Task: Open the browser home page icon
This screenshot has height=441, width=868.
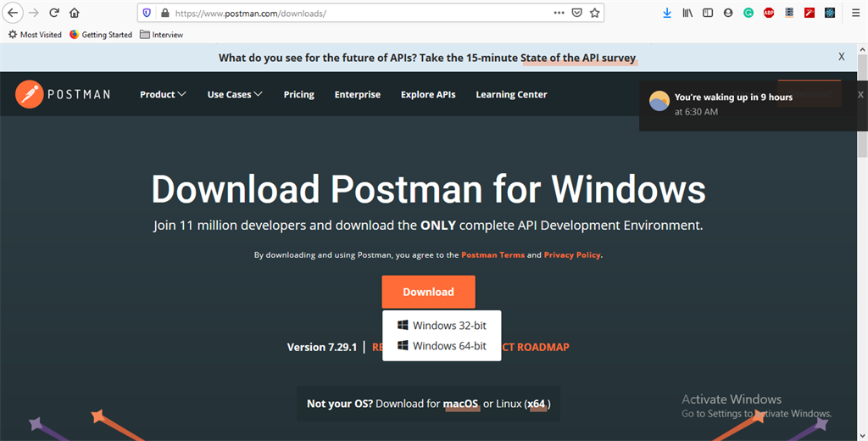Action: (x=75, y=13)
